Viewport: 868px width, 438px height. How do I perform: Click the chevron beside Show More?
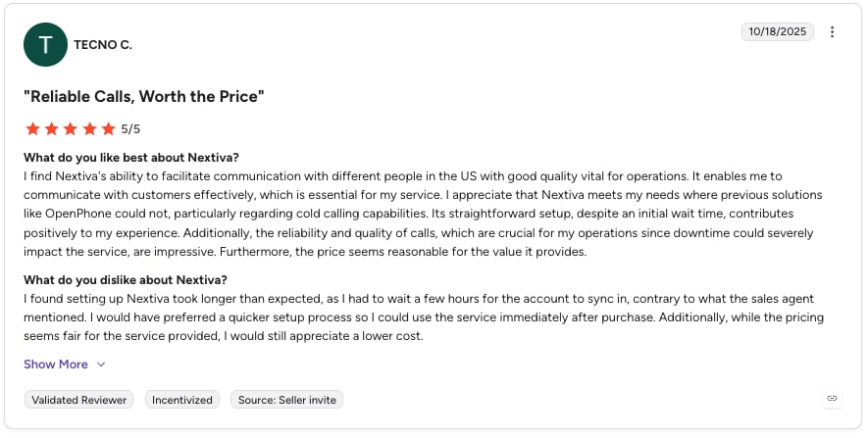tap(101, 365)
